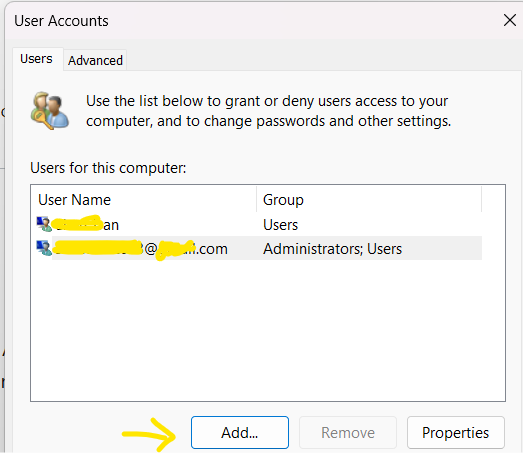This screenshot has width=523, height=453.
Task: Click the Add... button
Action: 240,433
